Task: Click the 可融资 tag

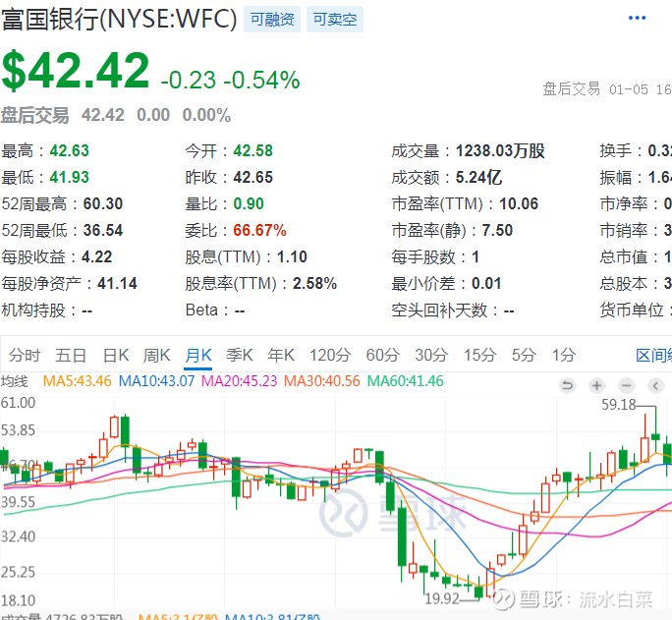Action: point(272,20)
